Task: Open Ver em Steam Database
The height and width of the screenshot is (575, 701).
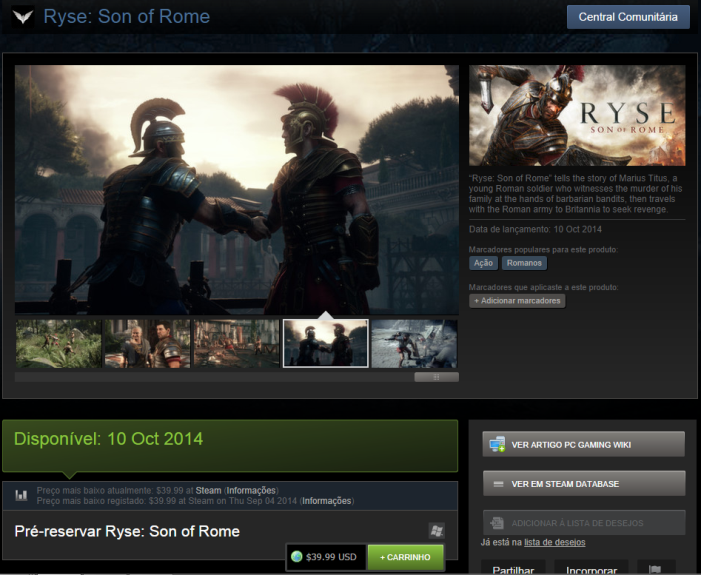Action: point(583,483)
